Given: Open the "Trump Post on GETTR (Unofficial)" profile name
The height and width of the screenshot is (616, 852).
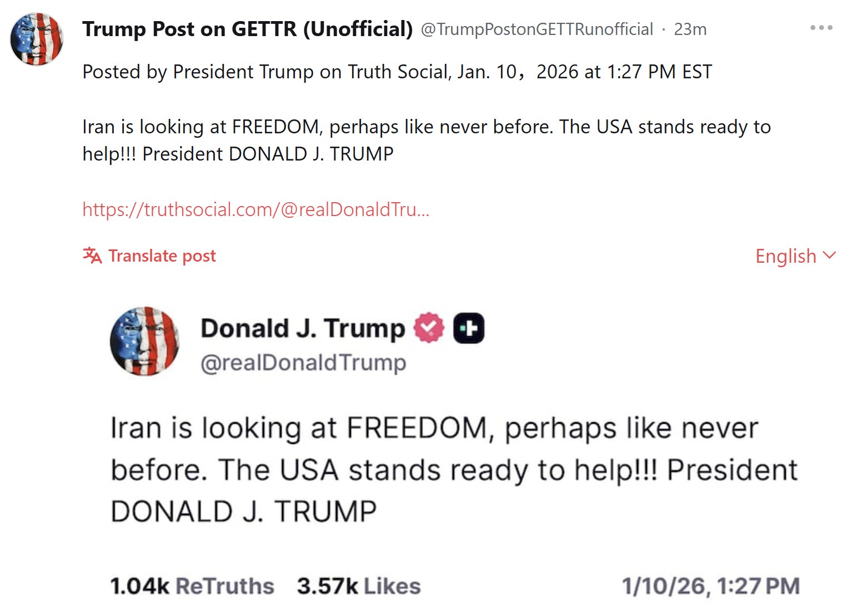Looking at the screenshot, I should click(247, 29).
